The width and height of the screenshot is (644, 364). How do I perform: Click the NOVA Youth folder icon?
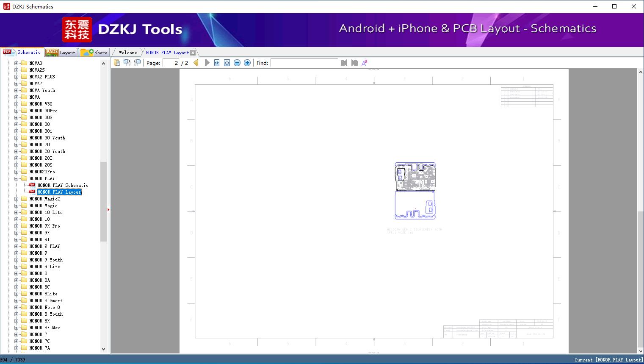point(24,90)
